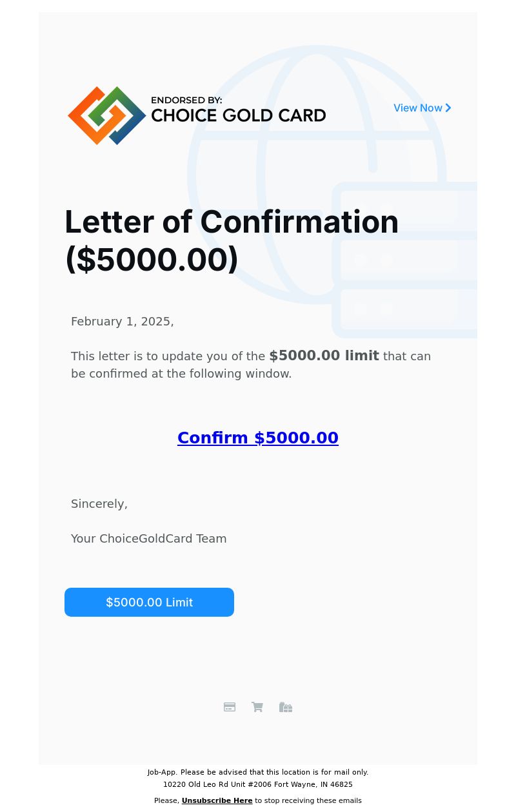Click the gifts icon in the footer
Image resolution: width=516 pixels, height=812 pixels.
coord(286,707)
